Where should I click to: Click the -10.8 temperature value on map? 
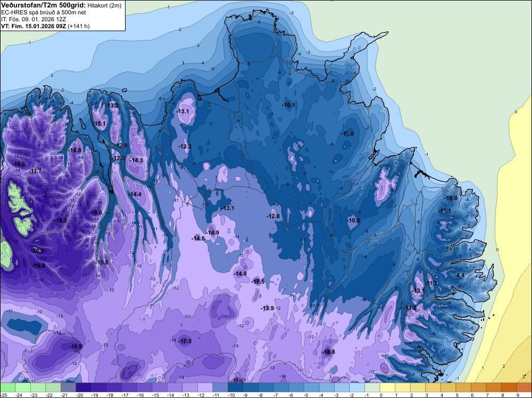coord(353,220)
